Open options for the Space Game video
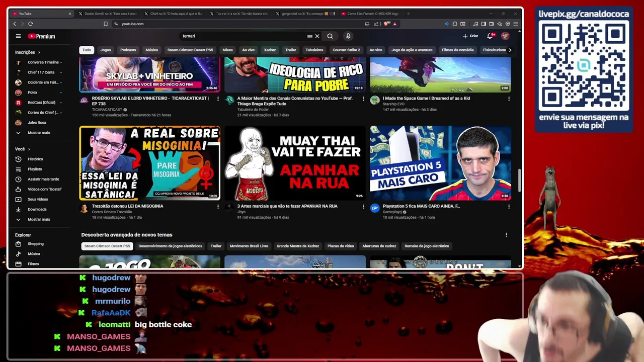 point(509,99)
